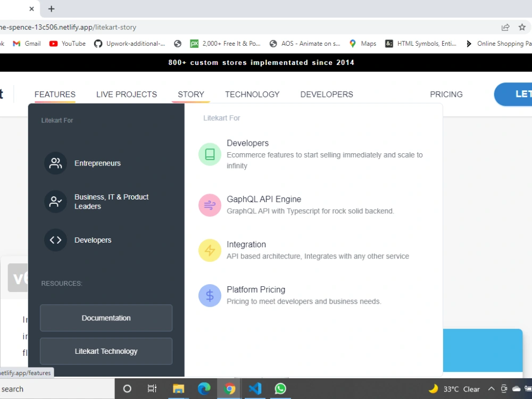Viewport: 532px width, 399px height.
Task: Click the weather 33°C Clear widget
Action: pyautogui.click(x=454, y=389)
